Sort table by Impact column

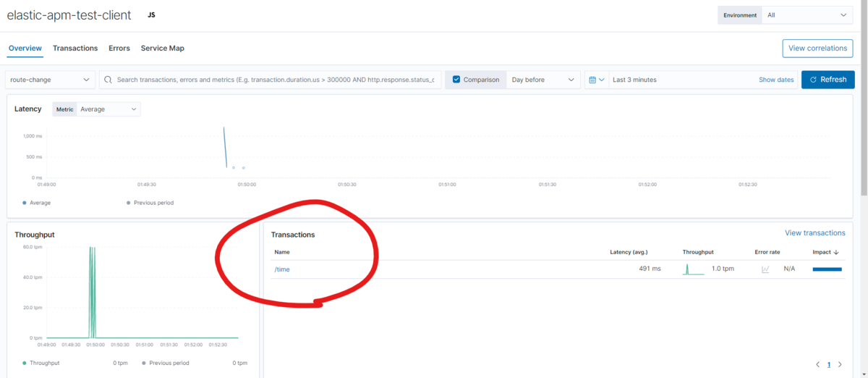coord(826,252)
